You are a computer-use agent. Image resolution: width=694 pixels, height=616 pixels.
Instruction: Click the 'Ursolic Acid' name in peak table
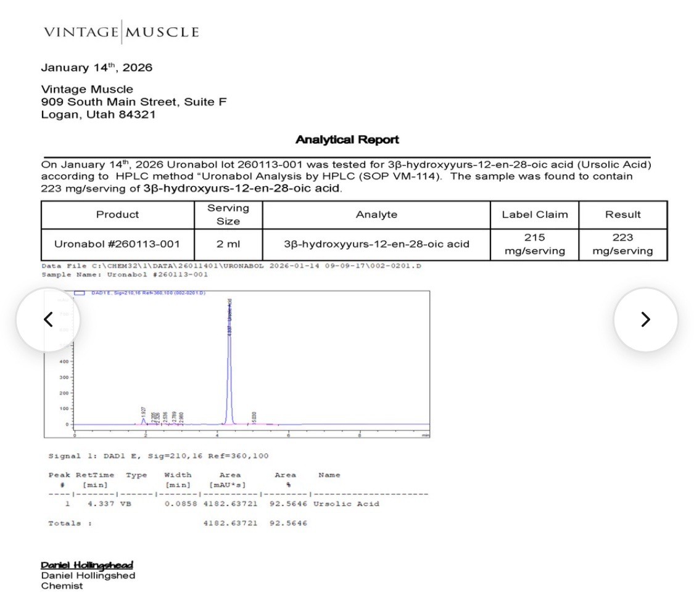[346, 504]
